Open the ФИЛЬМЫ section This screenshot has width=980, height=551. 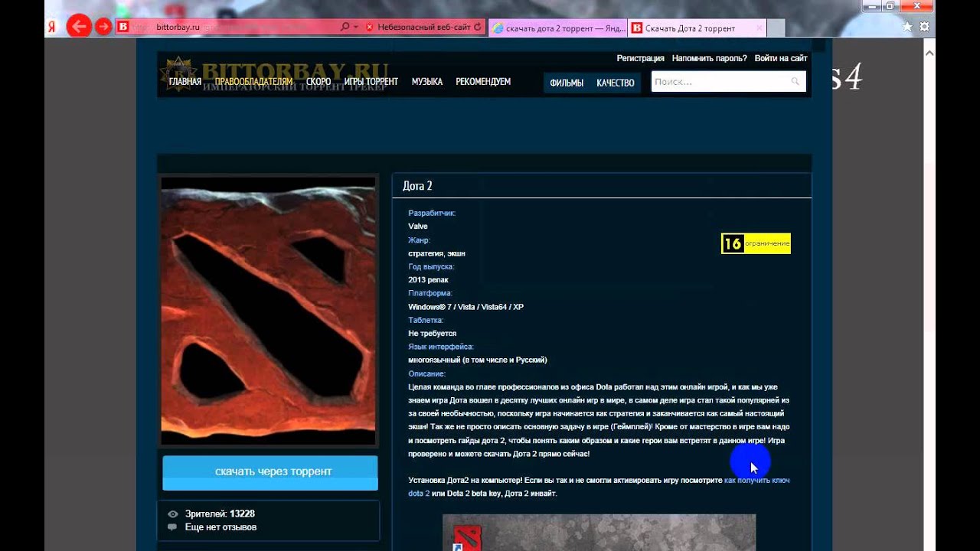[x=567, y=83]
